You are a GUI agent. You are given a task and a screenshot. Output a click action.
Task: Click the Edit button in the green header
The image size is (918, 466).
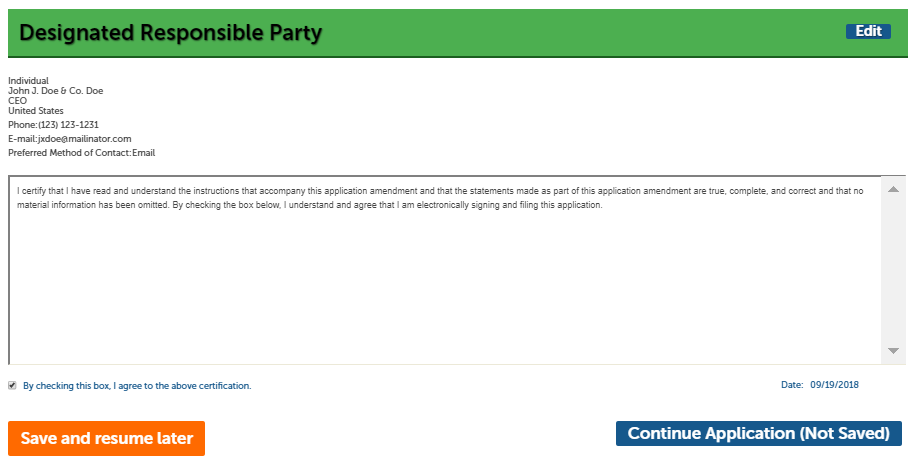(x=867, y=31)
